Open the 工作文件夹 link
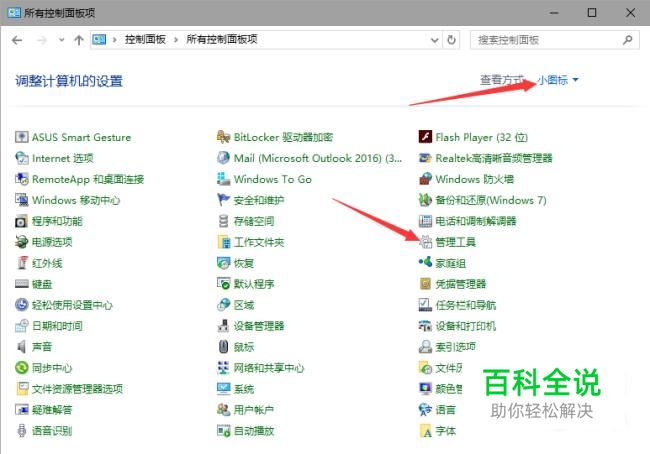The width and height of the screenshot is (650, 454). tap(259, 242)
